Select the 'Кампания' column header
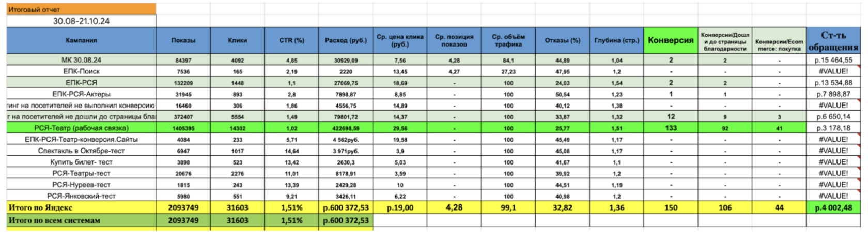 81,40
